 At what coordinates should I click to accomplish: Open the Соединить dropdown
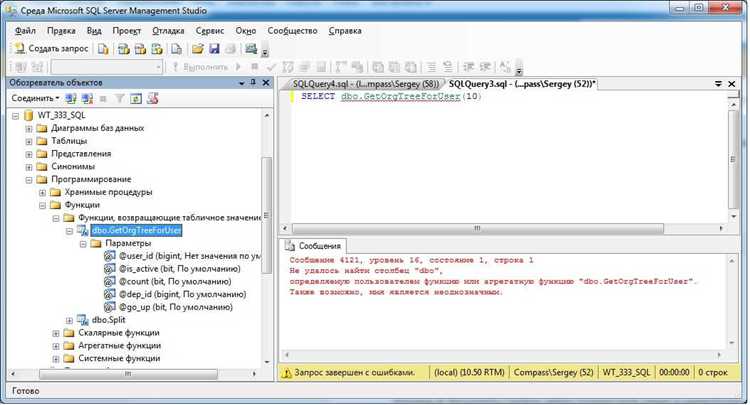pyautogui.click(x=36, y=99)
